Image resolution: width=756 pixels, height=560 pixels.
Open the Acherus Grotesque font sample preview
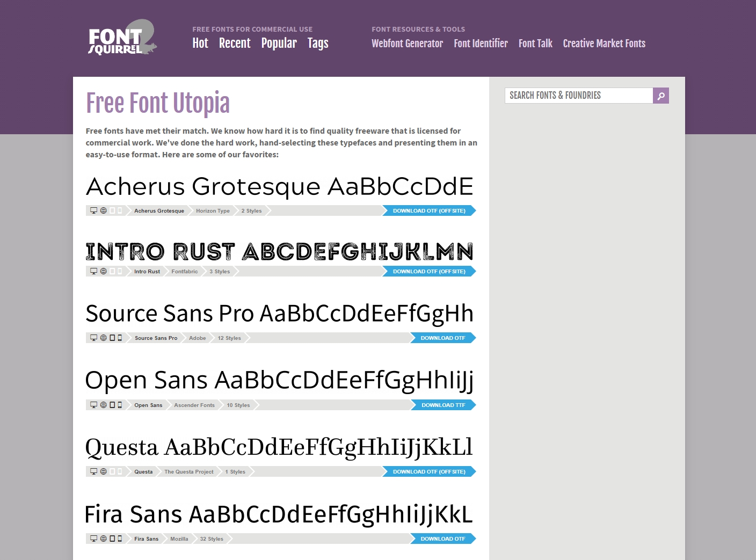(280, 187)
